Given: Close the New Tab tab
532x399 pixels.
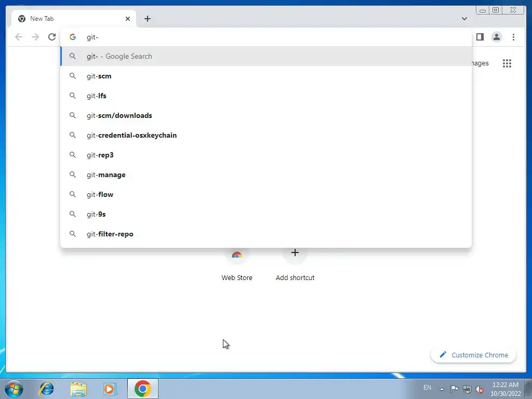Looking at the screenshot, I should coord(128,19).
